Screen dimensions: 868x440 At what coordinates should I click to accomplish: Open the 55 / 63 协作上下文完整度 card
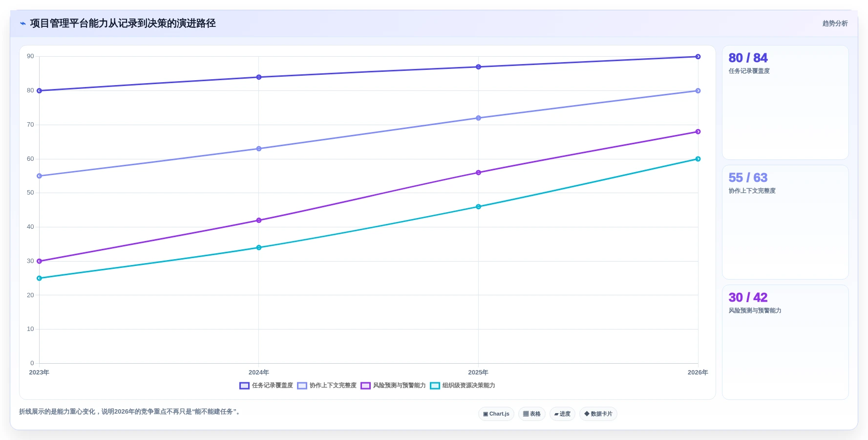tap(785, 222)
